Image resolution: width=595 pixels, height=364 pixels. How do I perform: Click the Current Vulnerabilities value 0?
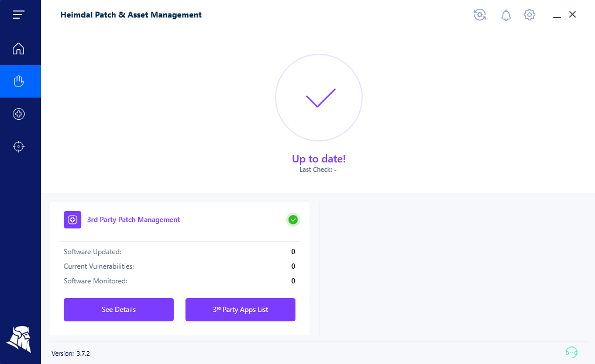(293, 266)
